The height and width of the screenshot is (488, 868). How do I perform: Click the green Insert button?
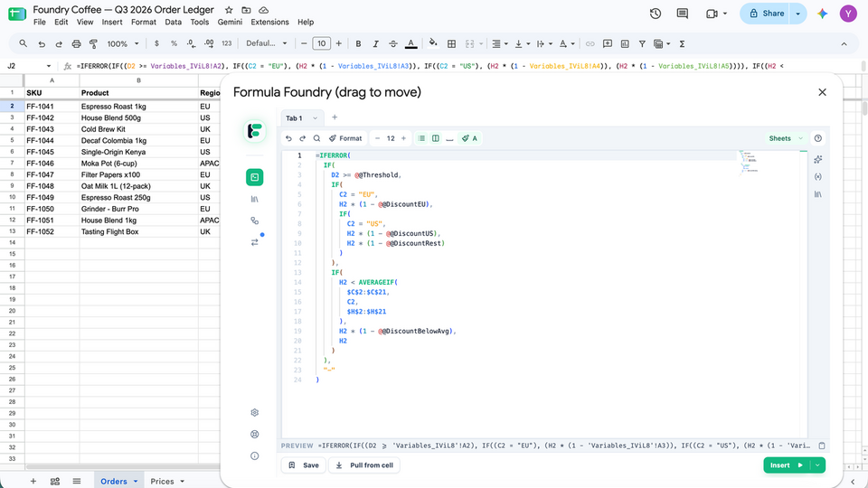point(787,465)
